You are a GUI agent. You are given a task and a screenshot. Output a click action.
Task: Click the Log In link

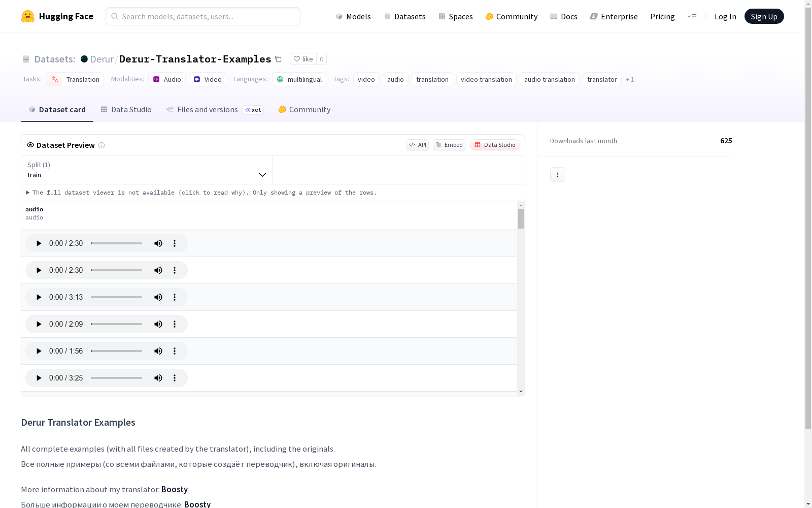(725, 16)
